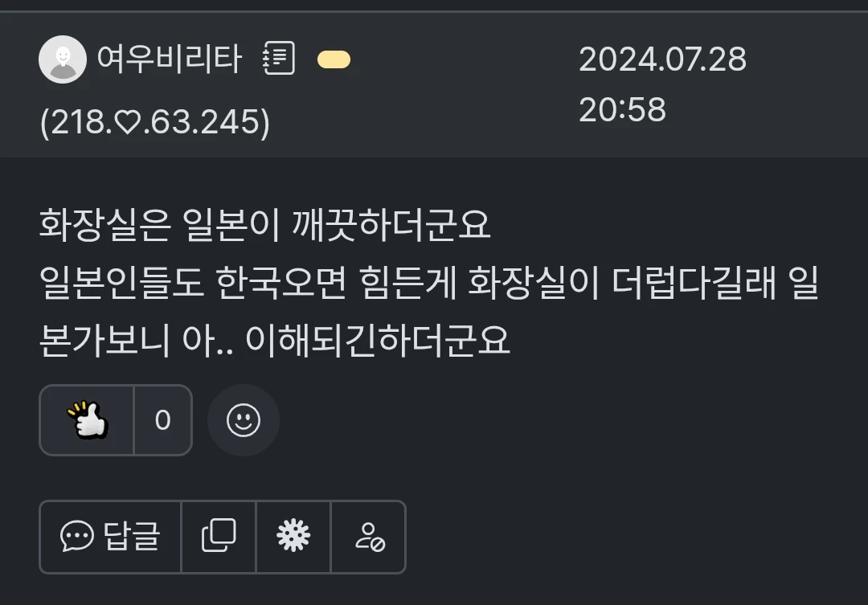Click comment line 본가보니 아.. 이해되긴하더군요

tap(275, 340)
